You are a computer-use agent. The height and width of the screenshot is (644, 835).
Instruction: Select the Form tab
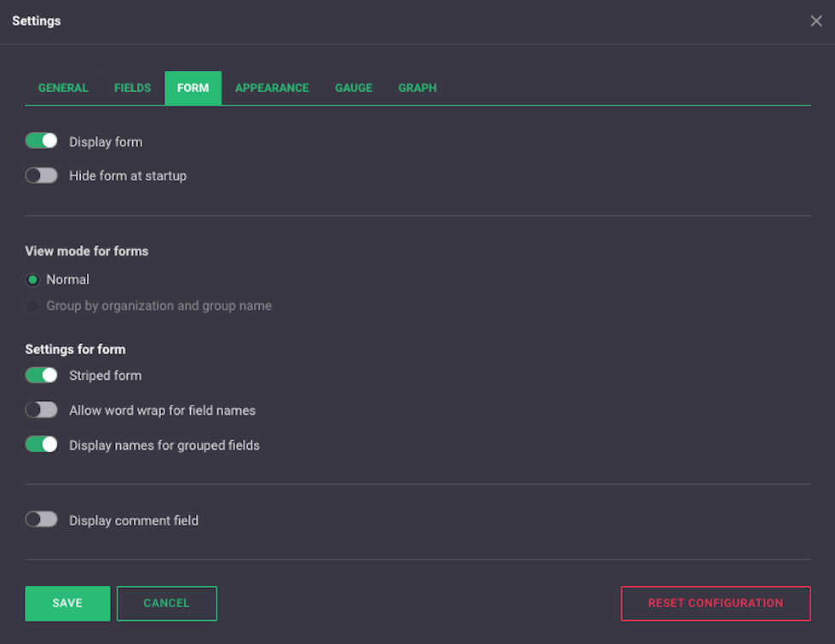193,88
